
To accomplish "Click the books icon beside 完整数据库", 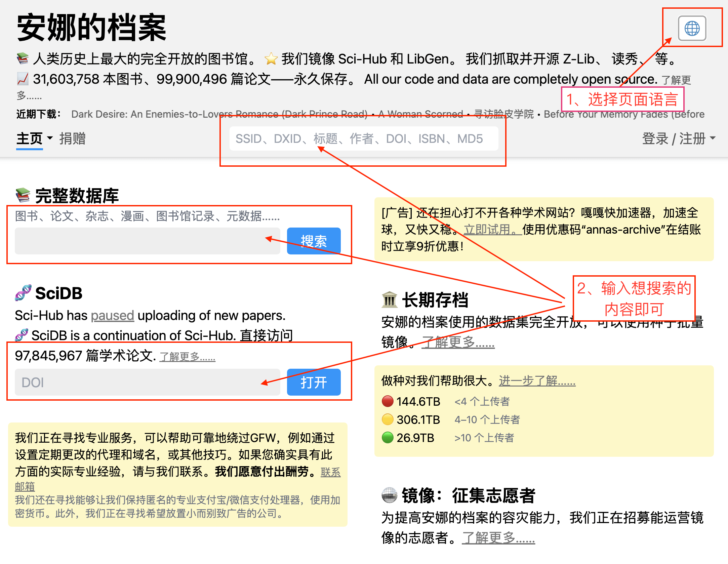I will pos(23,195).
